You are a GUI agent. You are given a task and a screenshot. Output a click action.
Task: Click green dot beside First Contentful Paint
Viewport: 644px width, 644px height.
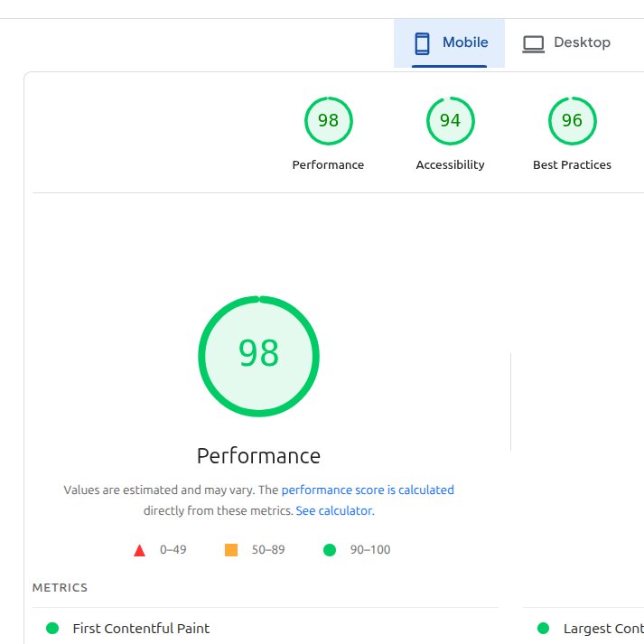[52, 628]
